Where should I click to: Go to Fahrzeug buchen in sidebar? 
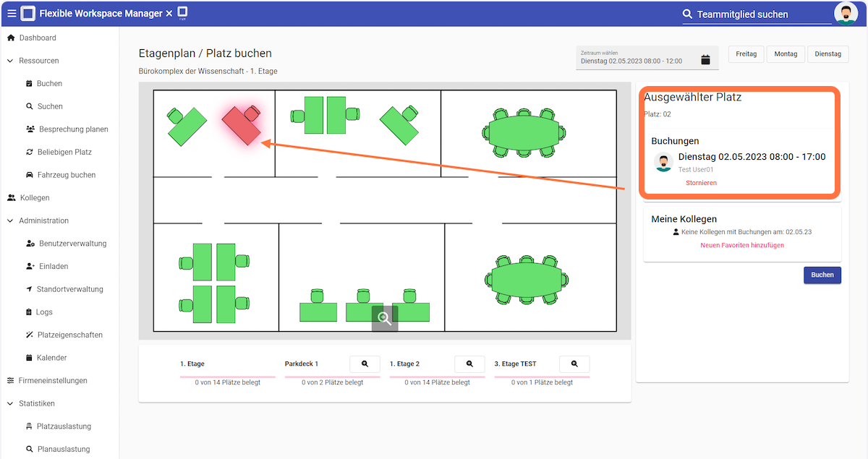[x=66, y=175]
